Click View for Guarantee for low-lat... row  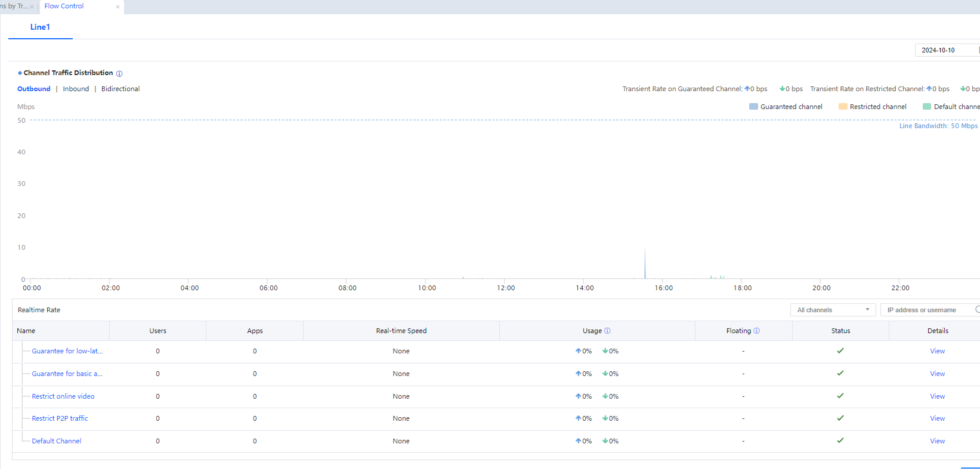pos(937,351)
